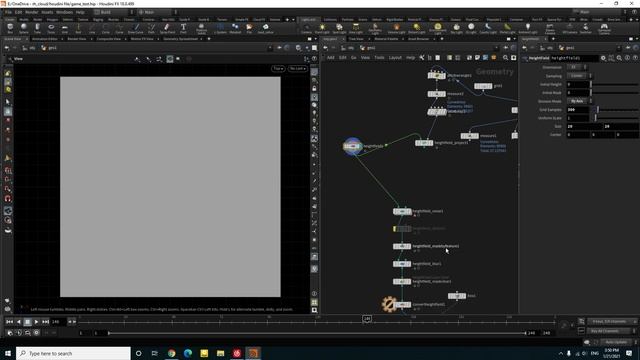640x360 pixels.
Task: Select the Spray Paint shelf tool
Action: [x=167, y=28]
